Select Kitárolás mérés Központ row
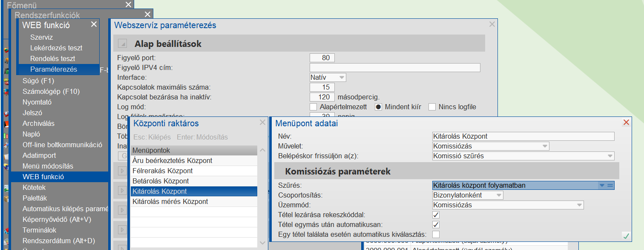644x250 pixels. (194, 201)
